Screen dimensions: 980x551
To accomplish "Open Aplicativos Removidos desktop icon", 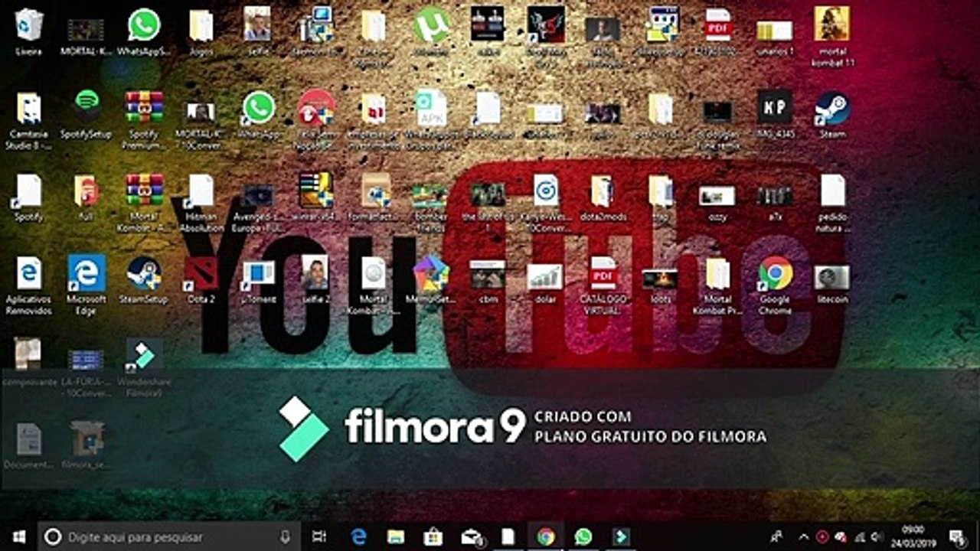I will 28,285.
